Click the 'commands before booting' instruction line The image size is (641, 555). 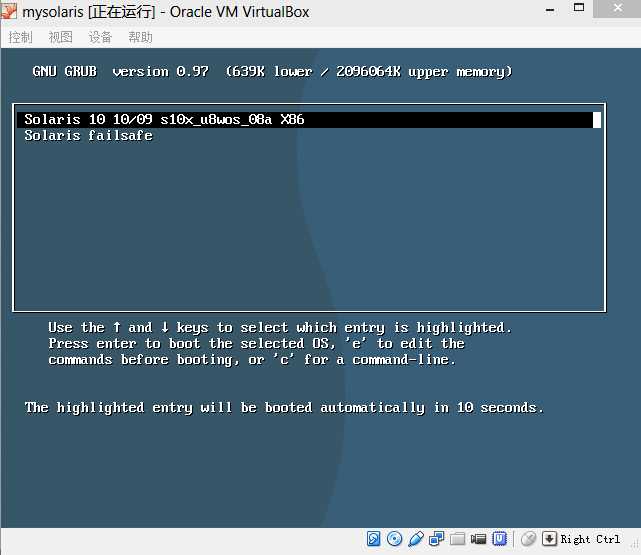coord(252,360)
